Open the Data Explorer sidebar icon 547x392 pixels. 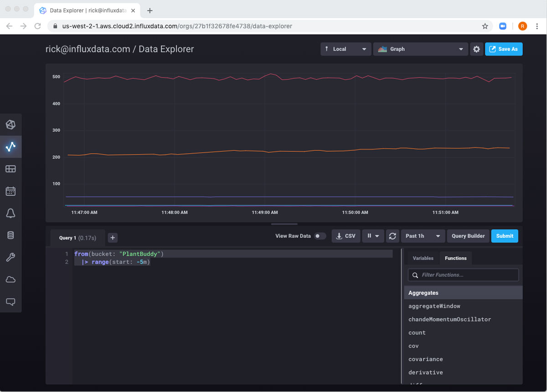(x=10, y=146)
